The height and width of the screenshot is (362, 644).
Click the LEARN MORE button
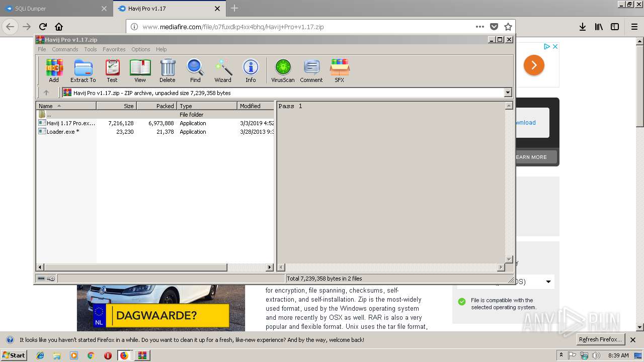[535, 157]
